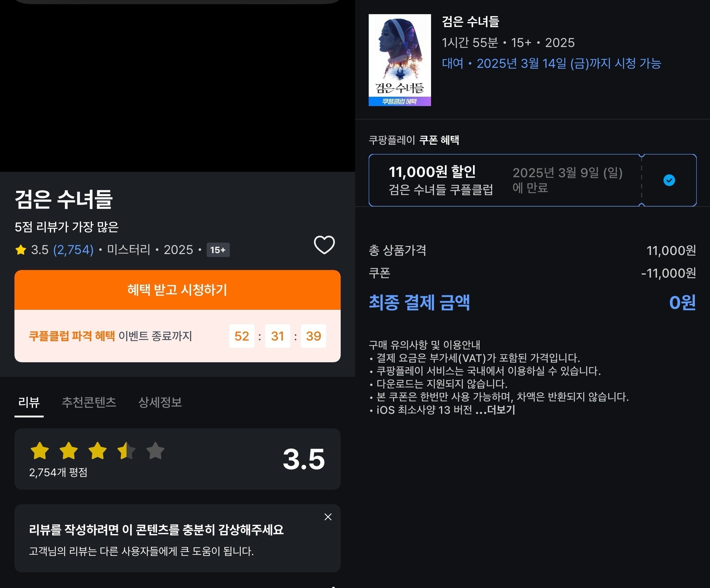The height and width of the screenshot is (588, 710).
Task: Click the 쿠팡플레이 쿠폰 혜택 heading
Action: 414,140
